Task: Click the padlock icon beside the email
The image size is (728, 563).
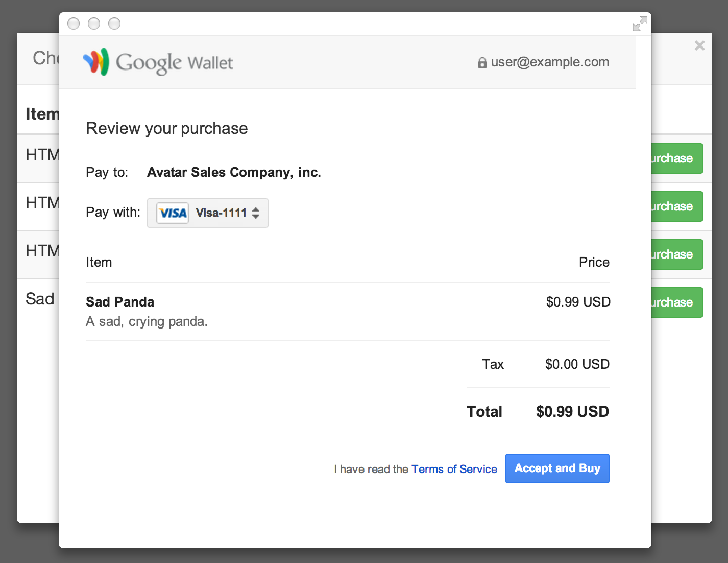Action: [x=482, y=63]
